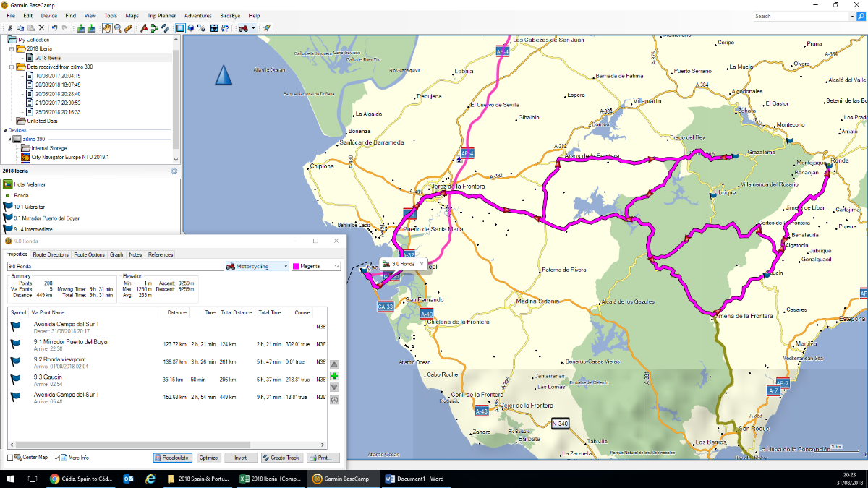Switch to Route Options tab
This screenshot has height=488, width=868.
(x=90, y=254)
